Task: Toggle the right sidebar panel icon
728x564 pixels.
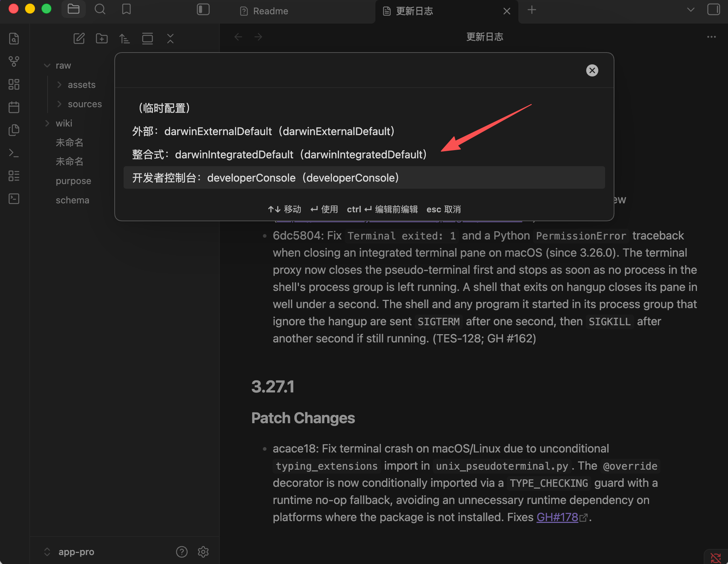Action: (713, 9)
